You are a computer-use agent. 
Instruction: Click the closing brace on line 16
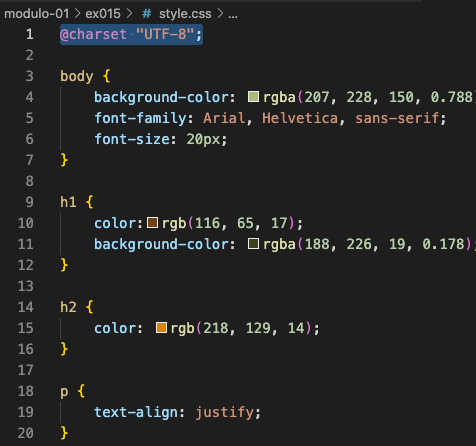click(64, 349)
